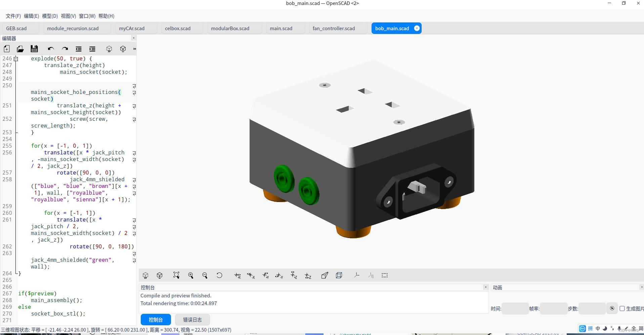Collapse the code fold at line 246
644x335 pixels.
(x=15, y=59)
